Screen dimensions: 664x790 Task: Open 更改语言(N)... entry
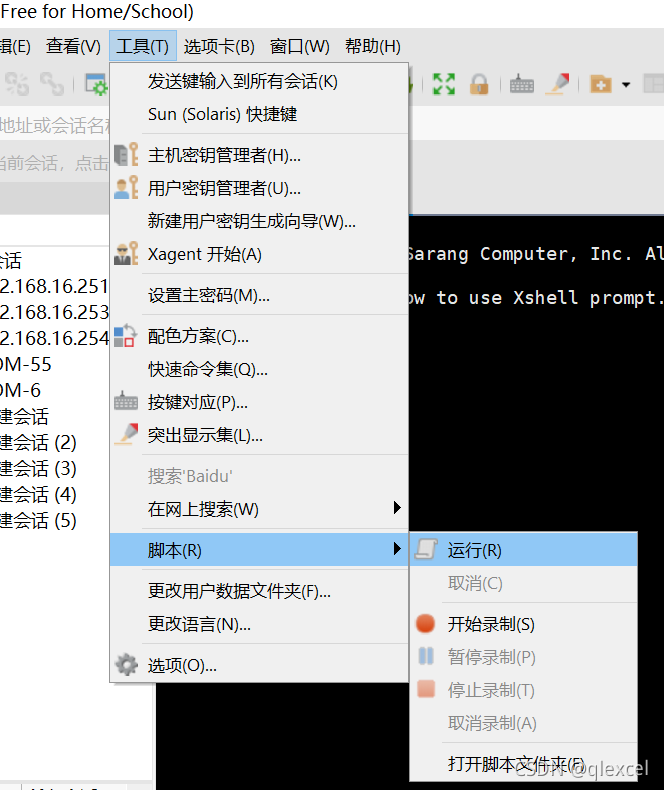click(x=259, y=624)
